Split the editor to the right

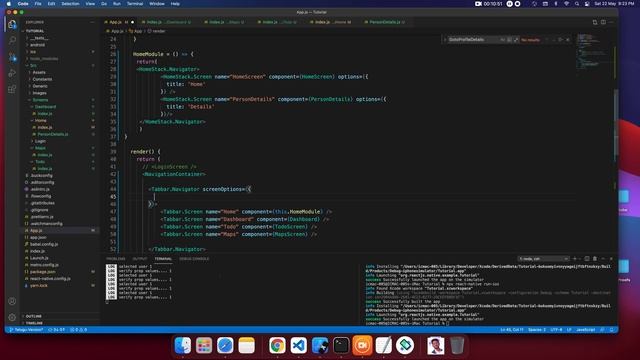(603, 22)
